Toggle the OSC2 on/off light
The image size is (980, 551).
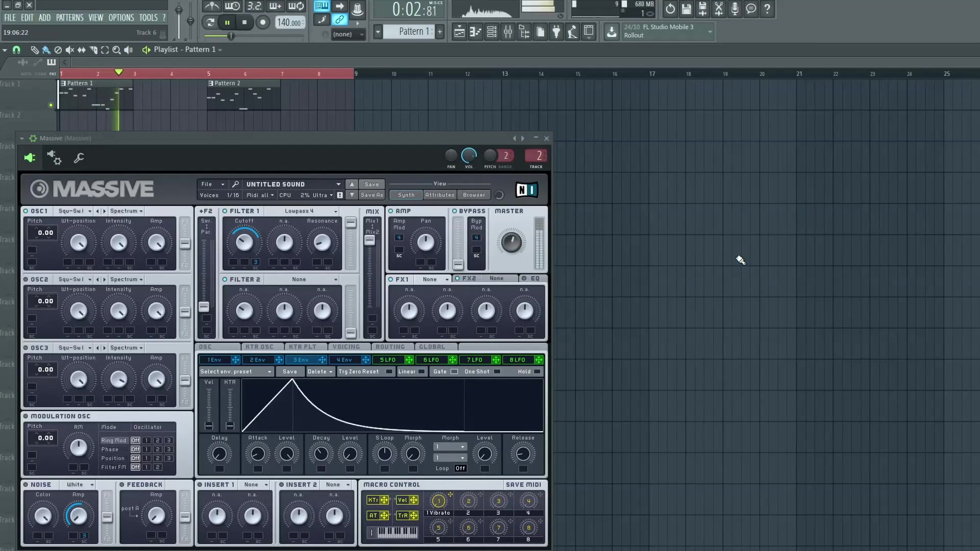26,279
